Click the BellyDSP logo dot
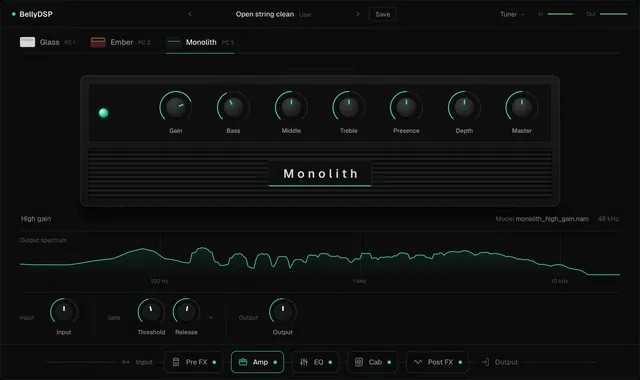640x380 pixels. [13, 14]
